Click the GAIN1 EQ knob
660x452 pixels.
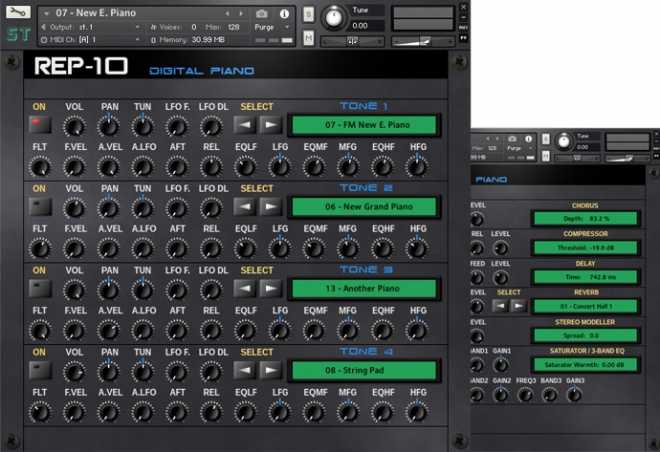pyautogui.click(x=500, y=365)
